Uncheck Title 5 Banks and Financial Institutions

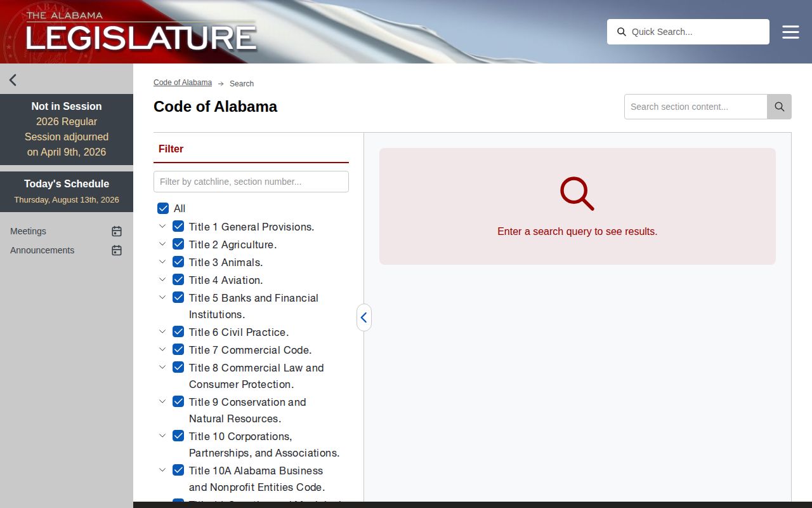[178, 298]
